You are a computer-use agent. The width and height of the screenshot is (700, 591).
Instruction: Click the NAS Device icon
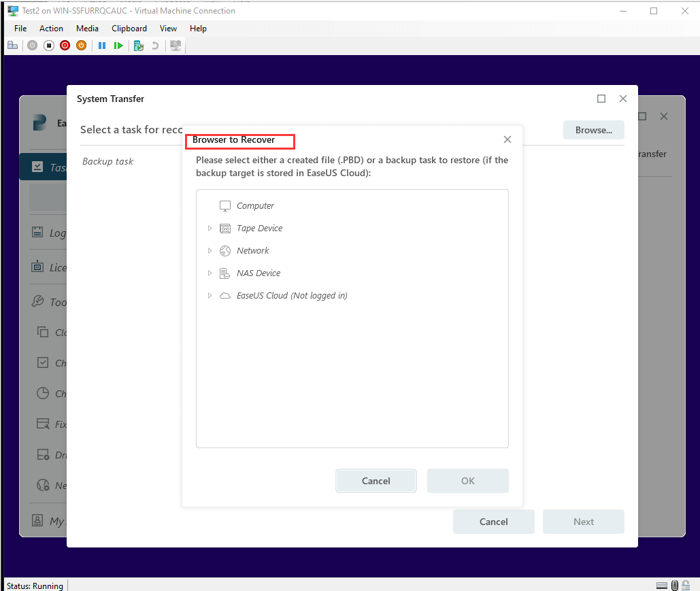pos(225,273)
